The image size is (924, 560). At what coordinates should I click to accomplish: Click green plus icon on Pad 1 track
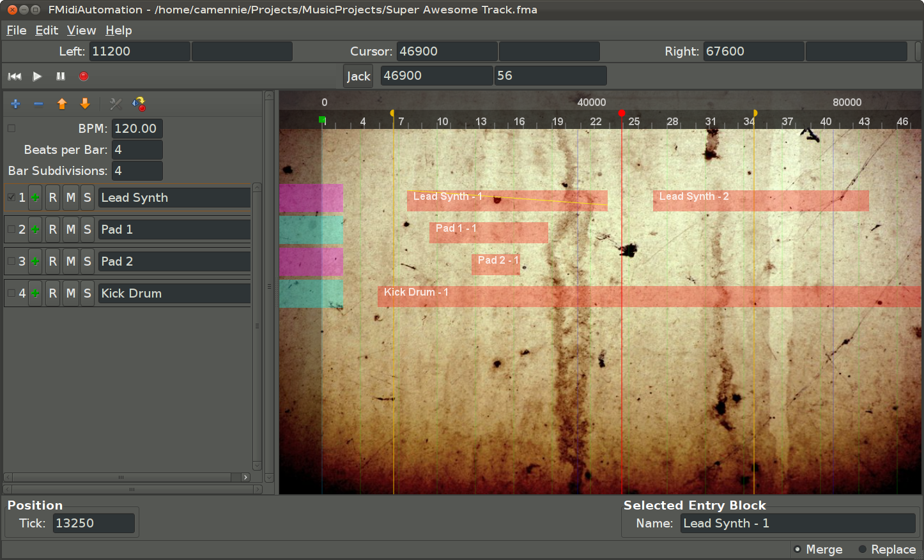(36, 230)
